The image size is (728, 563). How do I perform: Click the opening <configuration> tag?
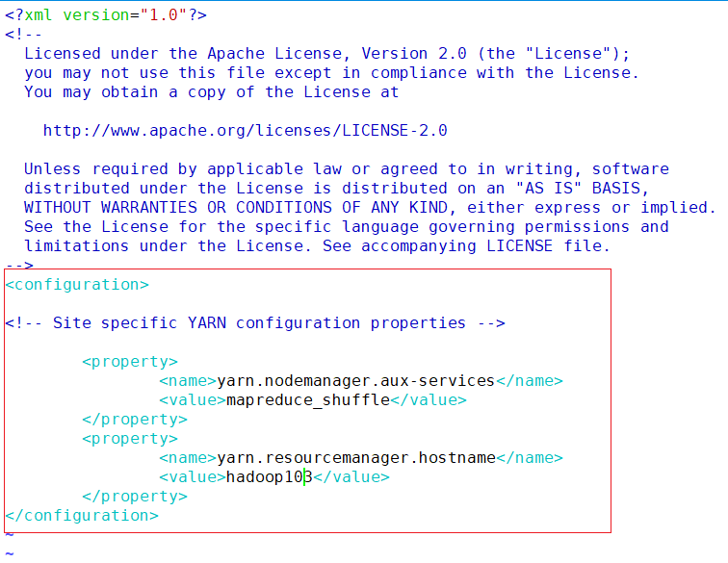77,285
